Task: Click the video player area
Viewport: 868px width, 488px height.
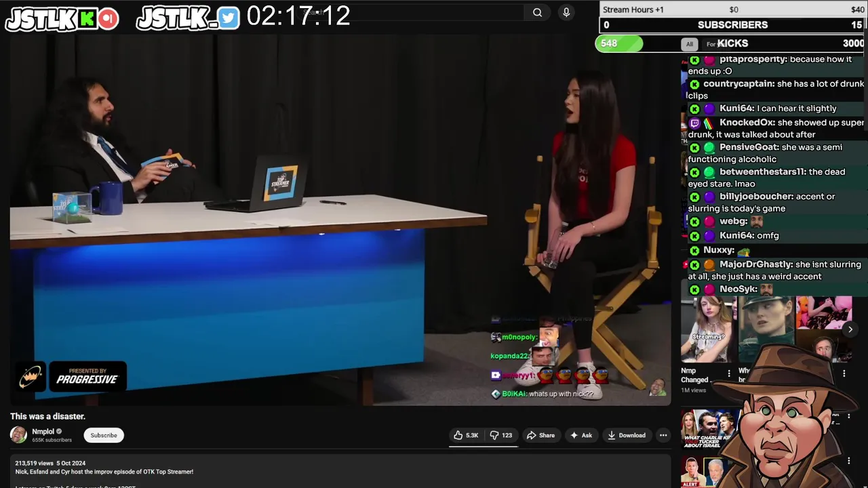Action: pos(340,220)
